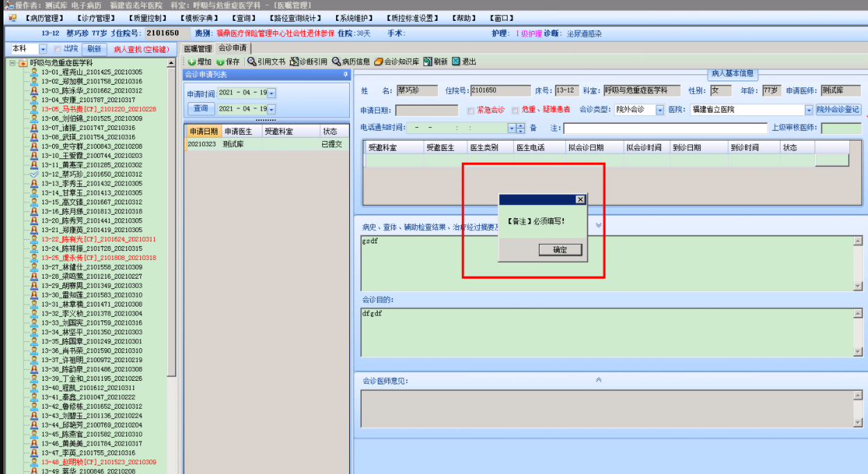The image size is (868, 474).
Task: Click the checkmark icon beside 13-12_蔡巧珍
Action: point(33,174)
